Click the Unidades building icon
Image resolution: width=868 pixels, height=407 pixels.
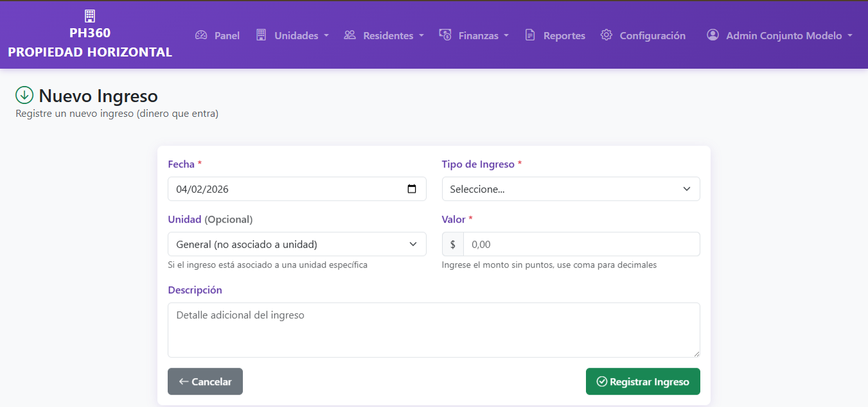261,35
